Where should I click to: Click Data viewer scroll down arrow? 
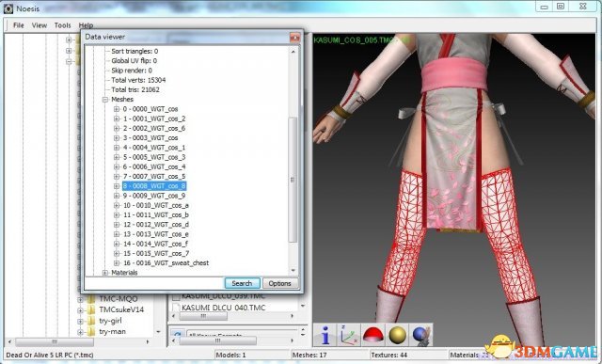coord(293,270)
